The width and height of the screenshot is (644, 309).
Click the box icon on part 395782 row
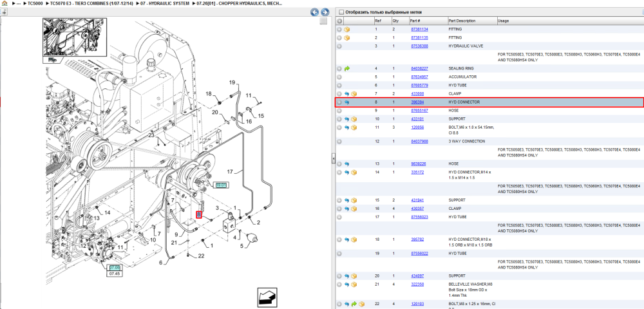tap(354, 239)
